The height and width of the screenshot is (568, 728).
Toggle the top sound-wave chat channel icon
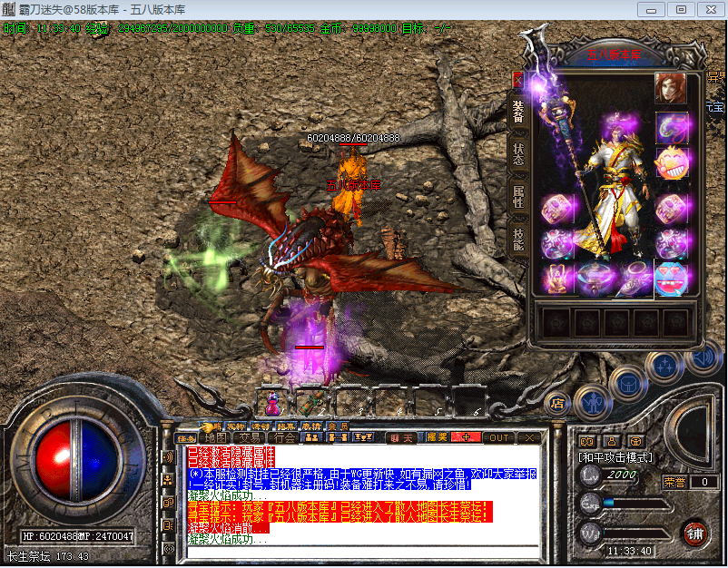(168, 457)
